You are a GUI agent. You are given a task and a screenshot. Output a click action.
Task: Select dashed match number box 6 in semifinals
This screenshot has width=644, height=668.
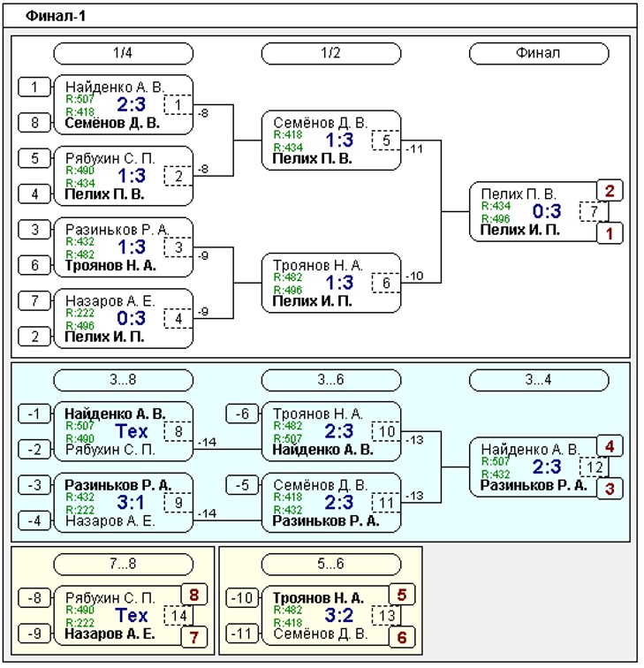click(x=386, y=283)
